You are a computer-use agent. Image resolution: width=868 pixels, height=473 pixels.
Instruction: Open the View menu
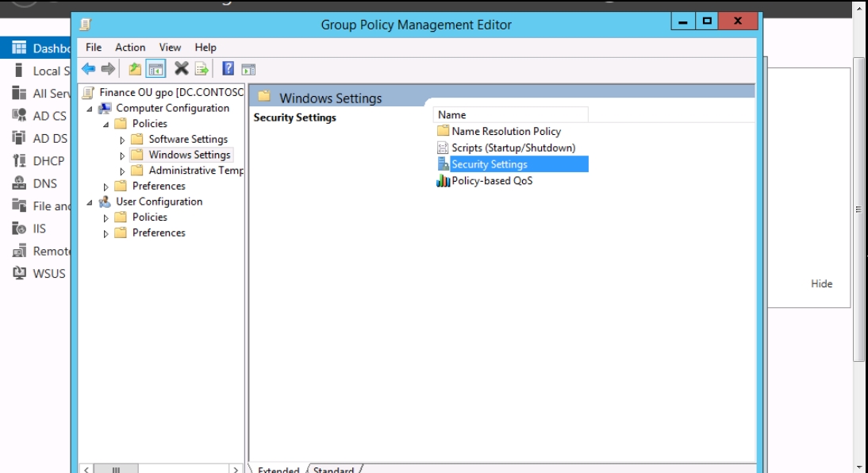tap(170, 48)
